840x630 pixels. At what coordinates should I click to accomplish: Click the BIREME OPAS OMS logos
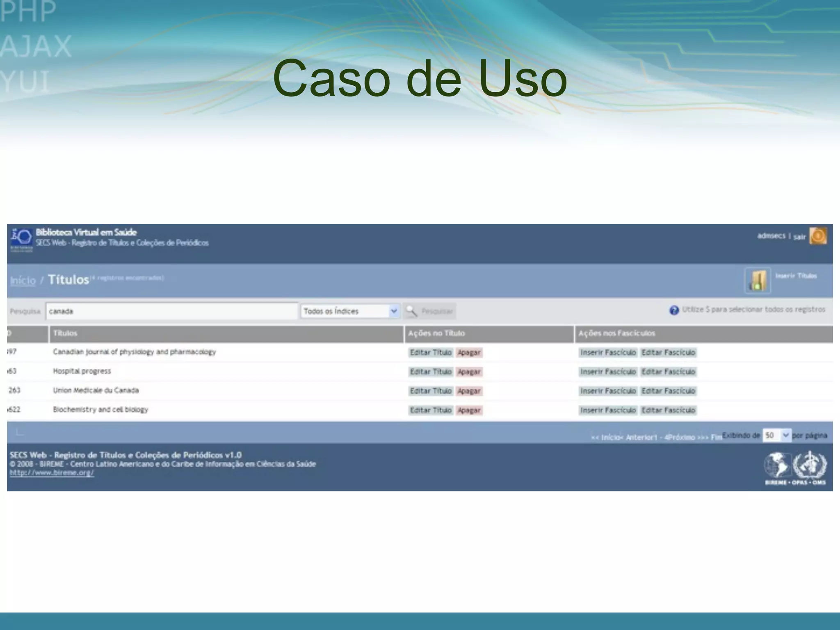[x=795, y=468]
